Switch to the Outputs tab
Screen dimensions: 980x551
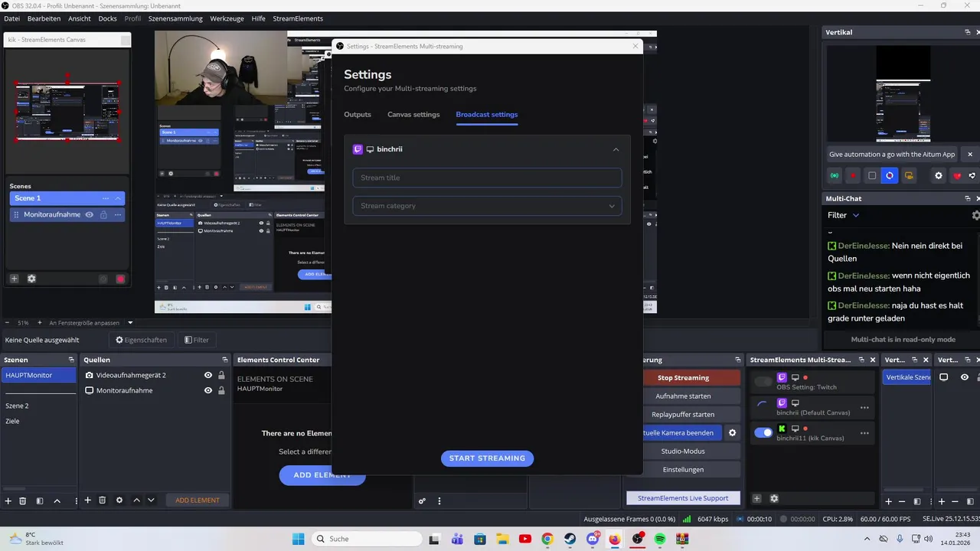tap(358, 115)
